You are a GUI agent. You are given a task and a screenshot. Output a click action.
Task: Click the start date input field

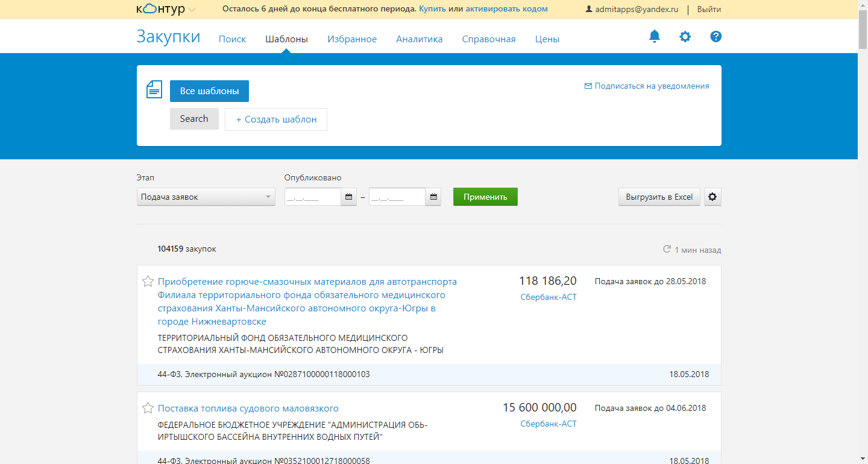pyautogui.click(x=312, y=197)
